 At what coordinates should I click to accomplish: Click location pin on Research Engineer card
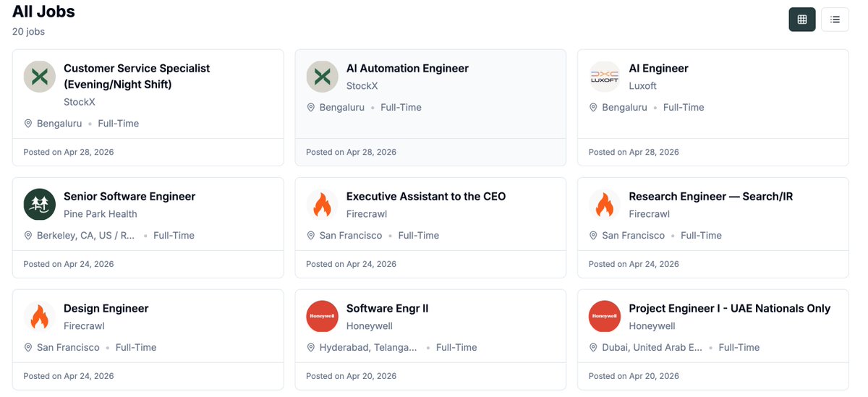click(594, 236)
